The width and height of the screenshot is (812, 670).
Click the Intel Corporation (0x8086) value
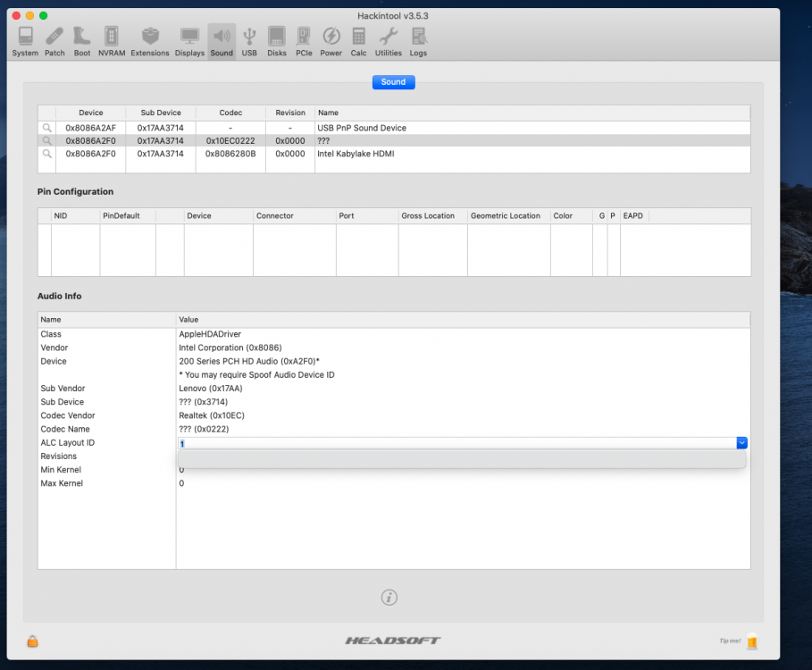[230, 348]
